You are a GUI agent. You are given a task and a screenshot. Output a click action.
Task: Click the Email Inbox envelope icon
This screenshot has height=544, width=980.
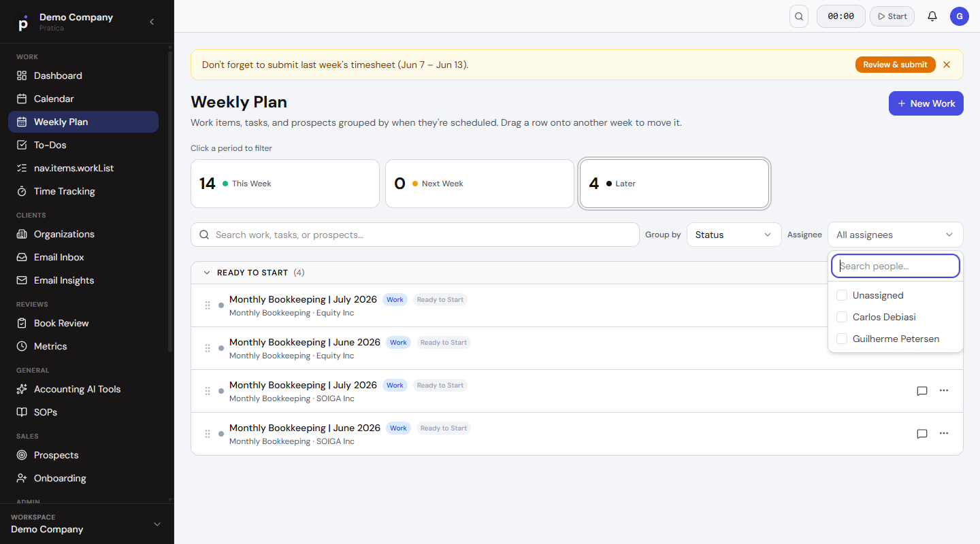click(x=22, y=257)
